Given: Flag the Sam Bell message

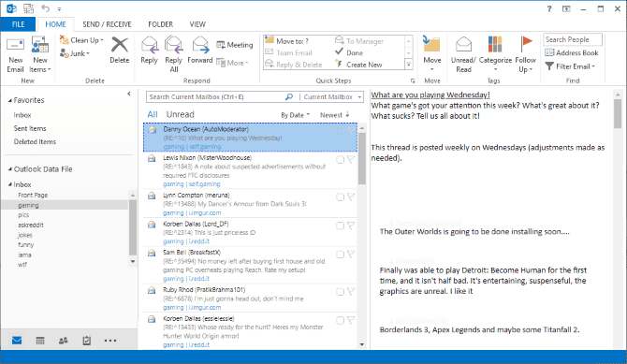Looking at the screenshot, I should coord(351,255).
